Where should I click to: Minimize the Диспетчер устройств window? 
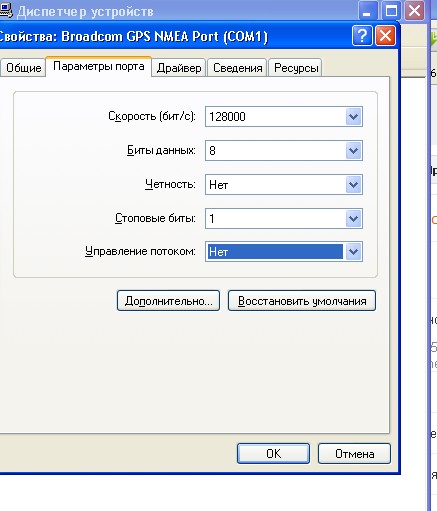[x=368, y=11]
